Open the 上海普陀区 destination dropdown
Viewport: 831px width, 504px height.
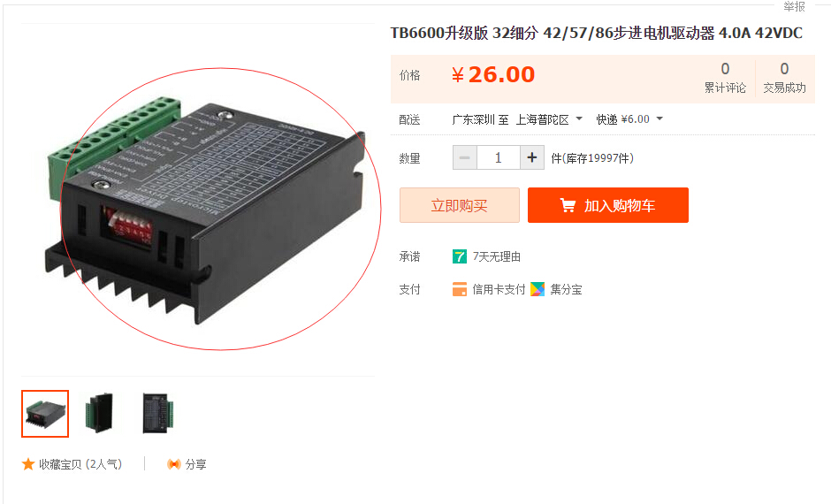(549, 119)
